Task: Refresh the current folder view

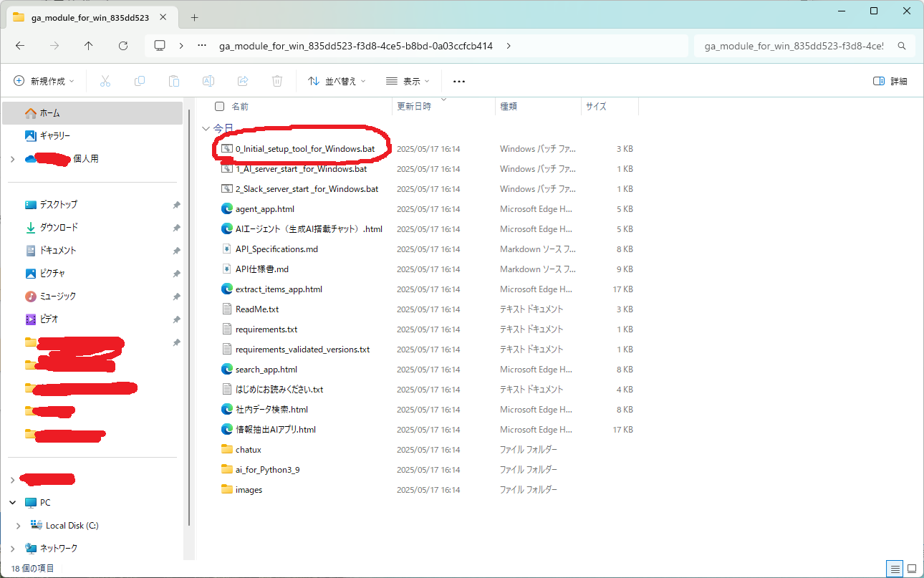Action: point(123,46)
